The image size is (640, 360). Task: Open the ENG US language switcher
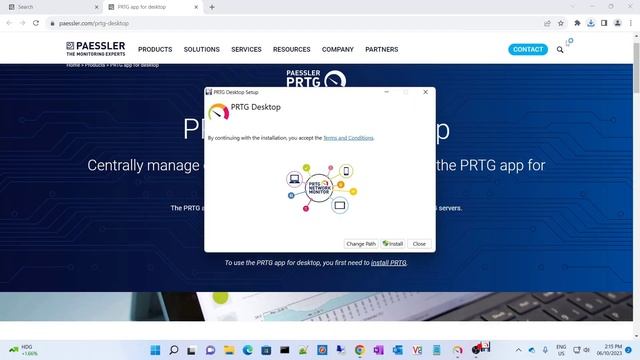pos(561,350)
